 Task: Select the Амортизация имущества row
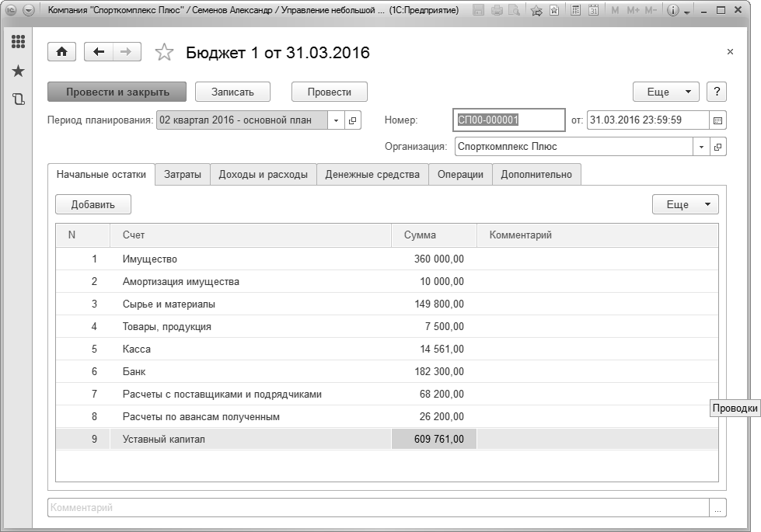387,281
